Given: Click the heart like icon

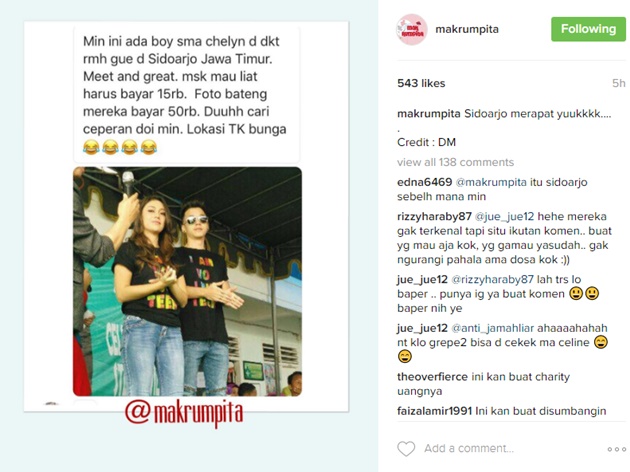Looking at the screenshot, I should [406, 449].
